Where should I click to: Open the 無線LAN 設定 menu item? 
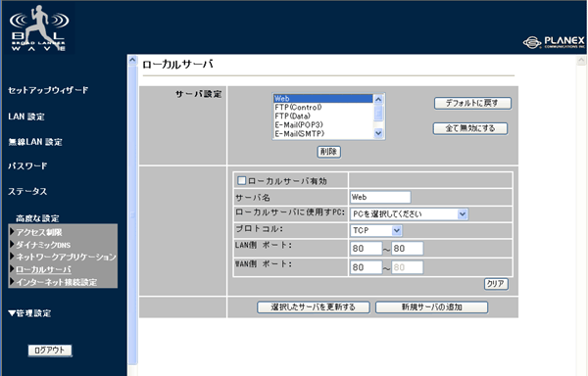click(x=35, y=142)
